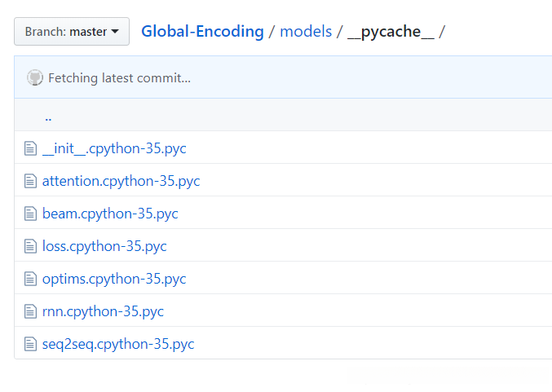Click file icon next to beam.cpython-35.pyc
The height and width of the screenshot is (392, 552).
[x=31, y=214]
